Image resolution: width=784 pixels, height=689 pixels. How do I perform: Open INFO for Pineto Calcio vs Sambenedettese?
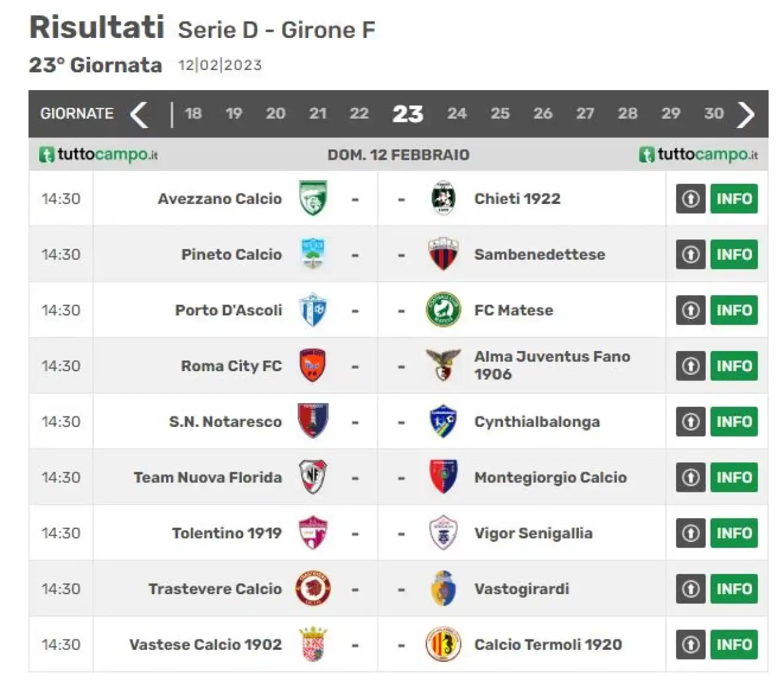[x=734, y=254]
